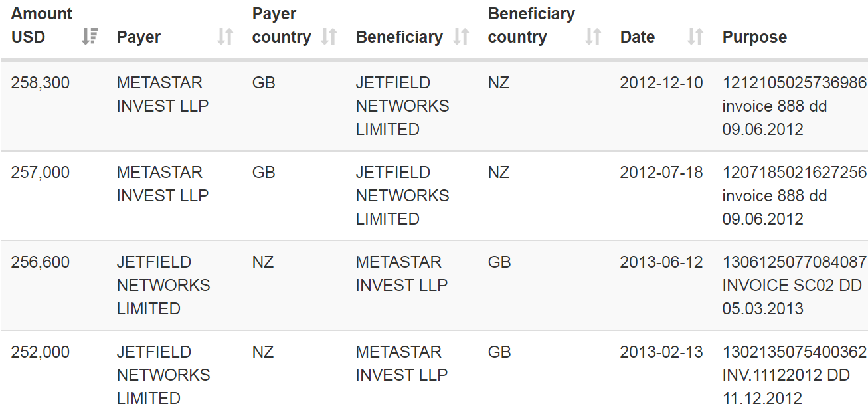Click the Amount USD descending sort icon

[x=89, y=37]
